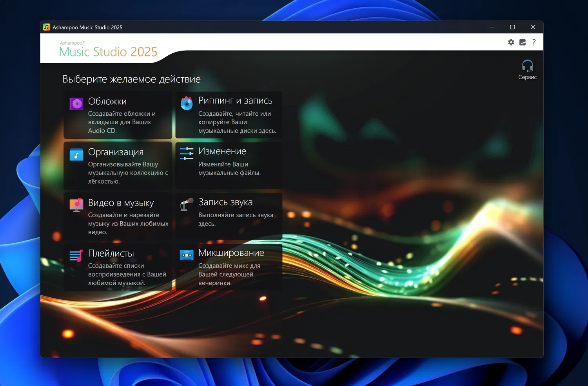This screenshot has height=386, width=588.
Task: Select the Организация tile title
Action: pos(116,152)
